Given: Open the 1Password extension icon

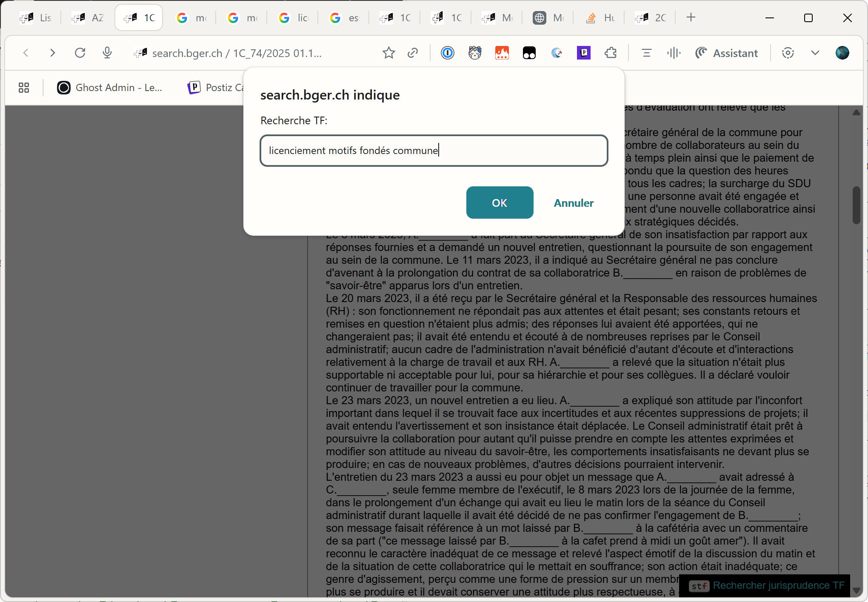Looking at the screenshot, I should pyautogui.click(x=448, y=53).
